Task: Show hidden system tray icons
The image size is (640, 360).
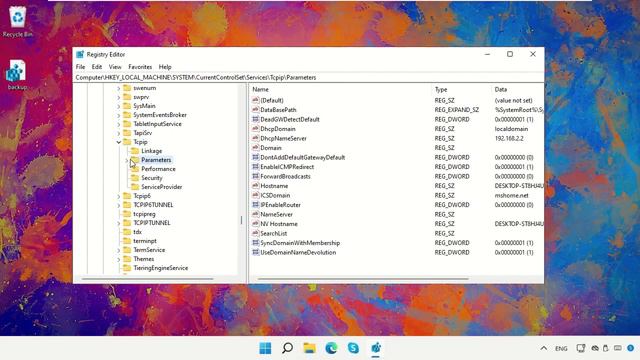Action: tap(544, 348)
